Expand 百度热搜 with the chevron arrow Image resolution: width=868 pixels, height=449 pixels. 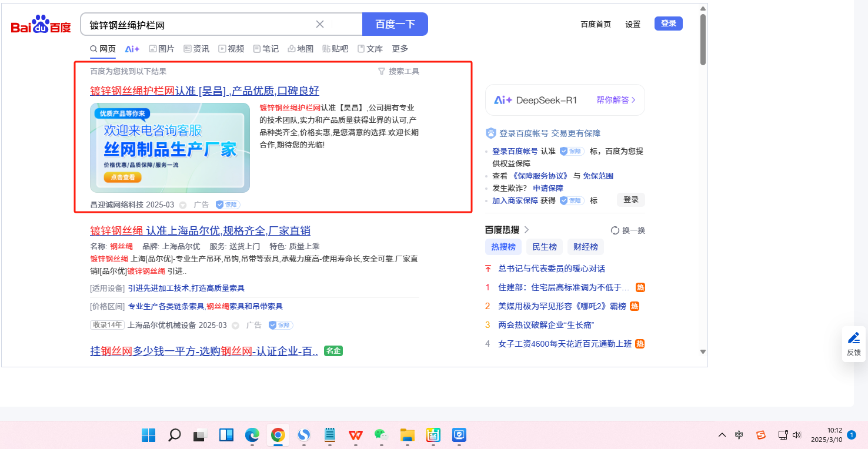pos(526,230)
